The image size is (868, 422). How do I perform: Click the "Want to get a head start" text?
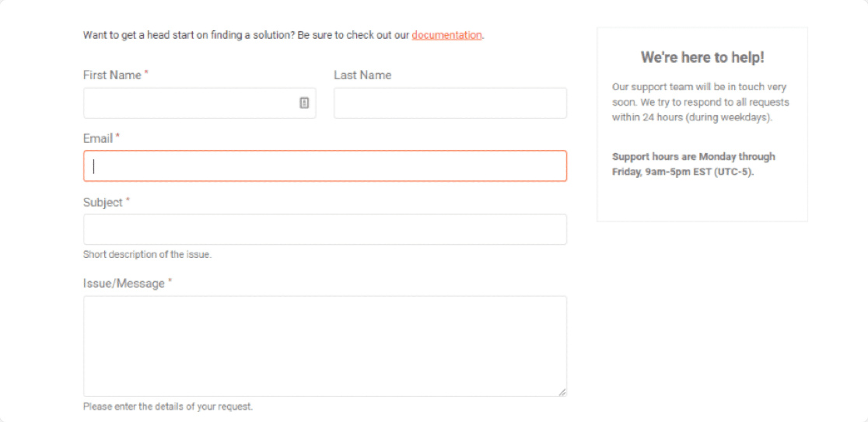246,35
